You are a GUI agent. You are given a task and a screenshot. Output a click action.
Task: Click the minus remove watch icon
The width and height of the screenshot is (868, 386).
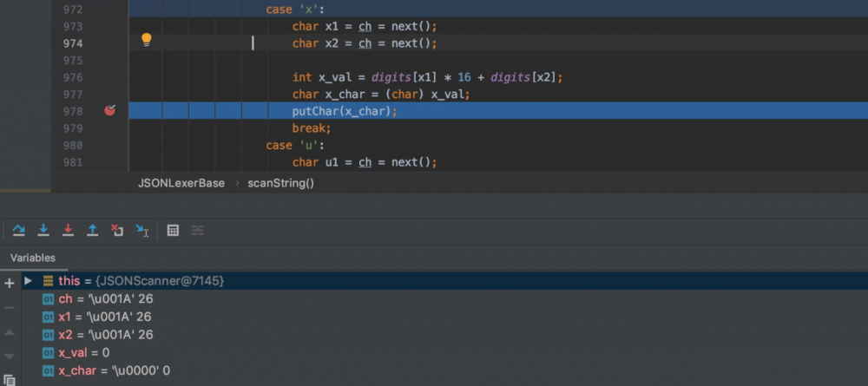click(9, 307)
